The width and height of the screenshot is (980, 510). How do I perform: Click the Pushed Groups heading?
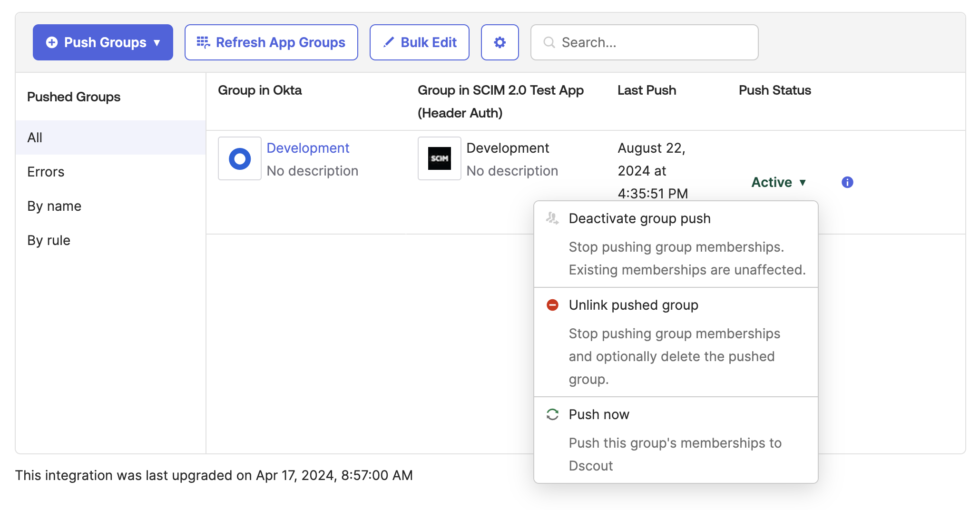click(x=74, y=97)
